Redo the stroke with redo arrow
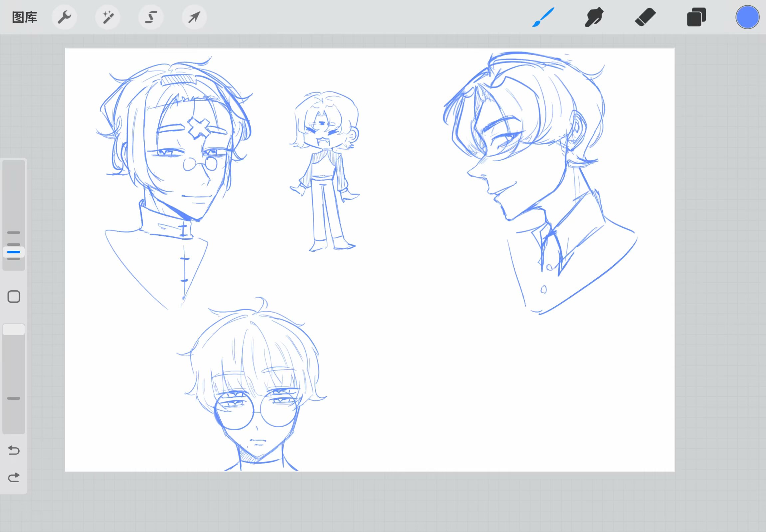Screen dimensions: 766x532 [14, 477]
